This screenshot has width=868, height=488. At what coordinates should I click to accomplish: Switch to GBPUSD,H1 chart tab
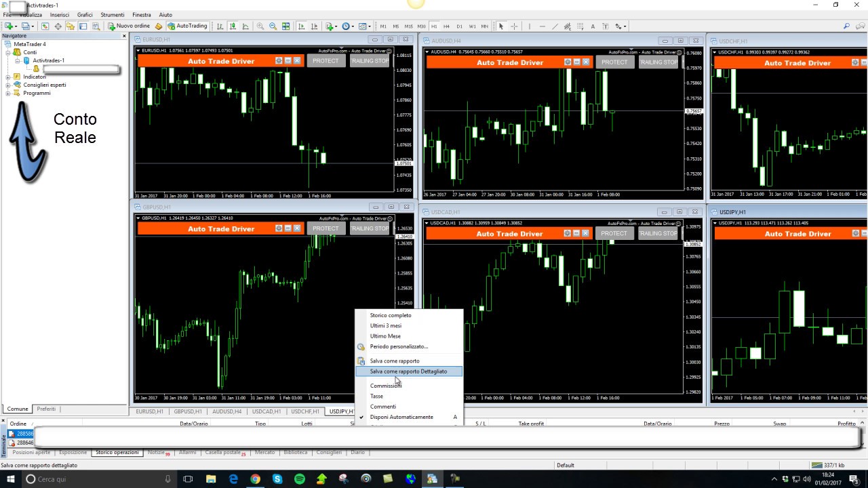coord(188,411)
